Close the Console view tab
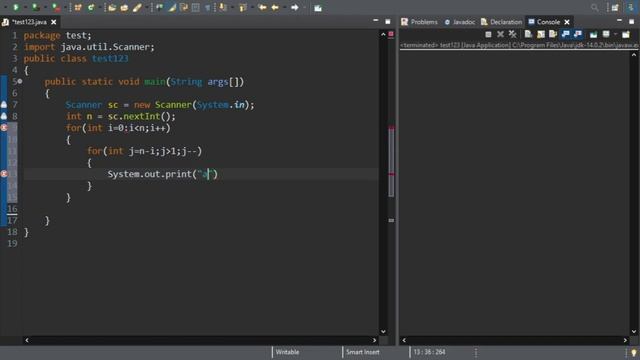The width and height of the screenshot is (640, 360). coord(567,22)
